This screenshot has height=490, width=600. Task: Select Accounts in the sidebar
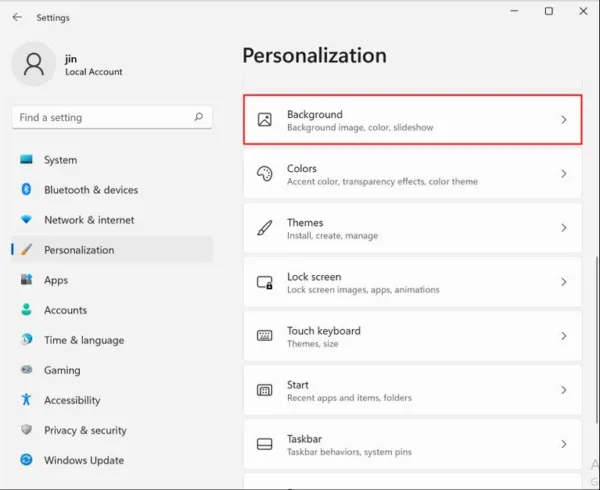click(112, 310)
